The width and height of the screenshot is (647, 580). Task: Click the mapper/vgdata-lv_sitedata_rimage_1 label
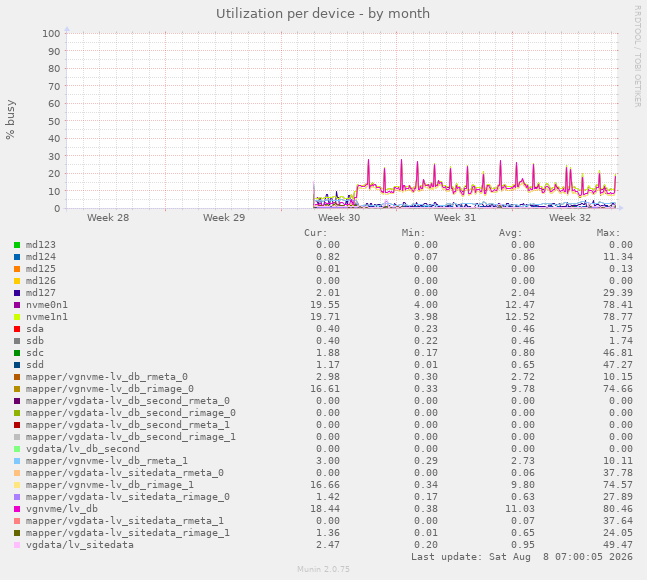(x=128, y=533)
